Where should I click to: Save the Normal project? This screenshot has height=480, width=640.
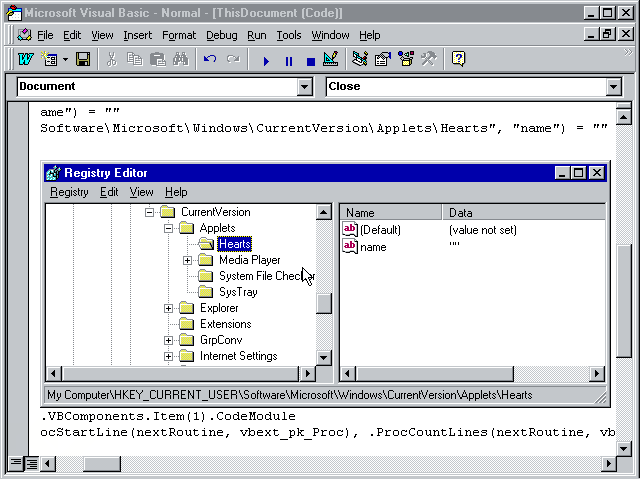tap(83, 60)
